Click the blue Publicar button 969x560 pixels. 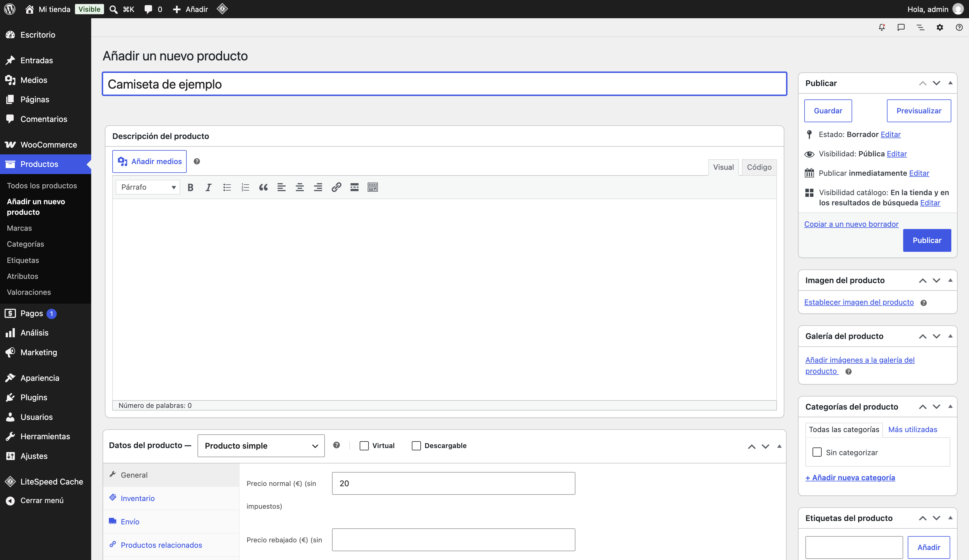[927, 240]
